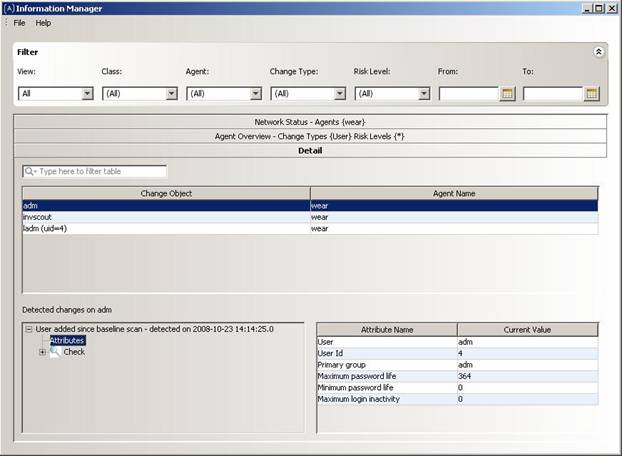Open the From date calendar picker
The height and width of the screenshot is (456, 622).
[507, 94]
